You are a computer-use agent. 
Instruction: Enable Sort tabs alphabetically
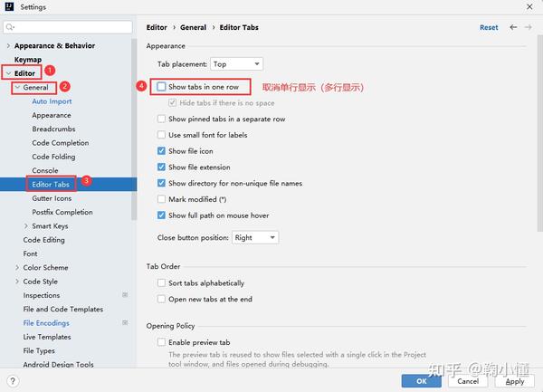(x=161, y=283)
